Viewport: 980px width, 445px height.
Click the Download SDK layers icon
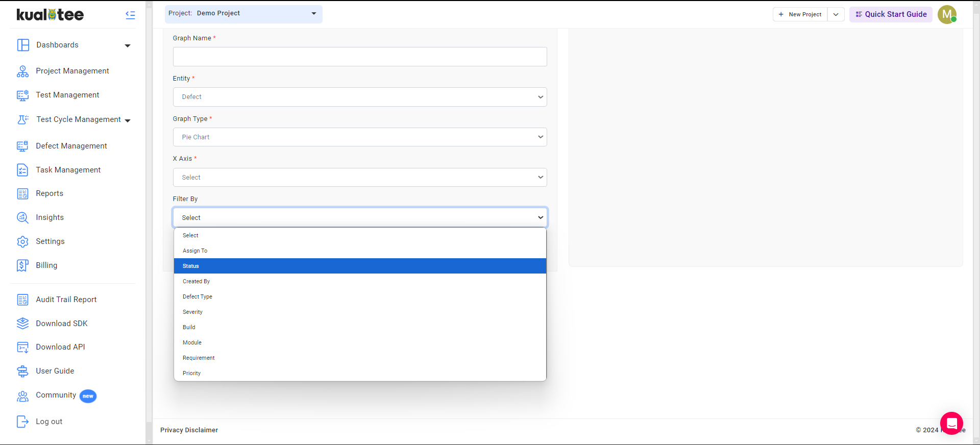(23, 323)
